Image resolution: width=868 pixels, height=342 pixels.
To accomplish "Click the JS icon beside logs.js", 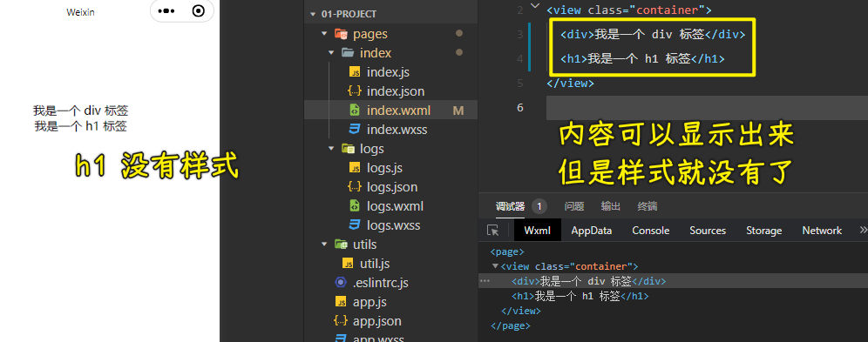I will click(355, 168).
